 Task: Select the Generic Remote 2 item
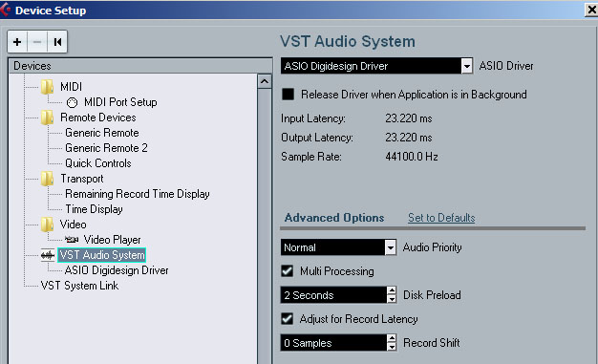tap(106, 148)
